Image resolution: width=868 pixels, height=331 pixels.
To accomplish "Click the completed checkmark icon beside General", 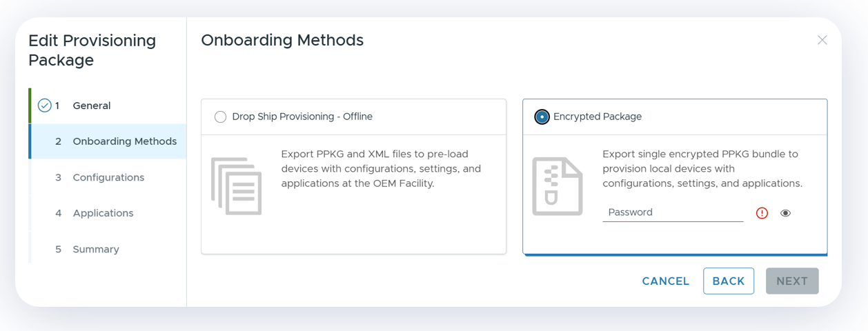I will click(x=44, y=106).
